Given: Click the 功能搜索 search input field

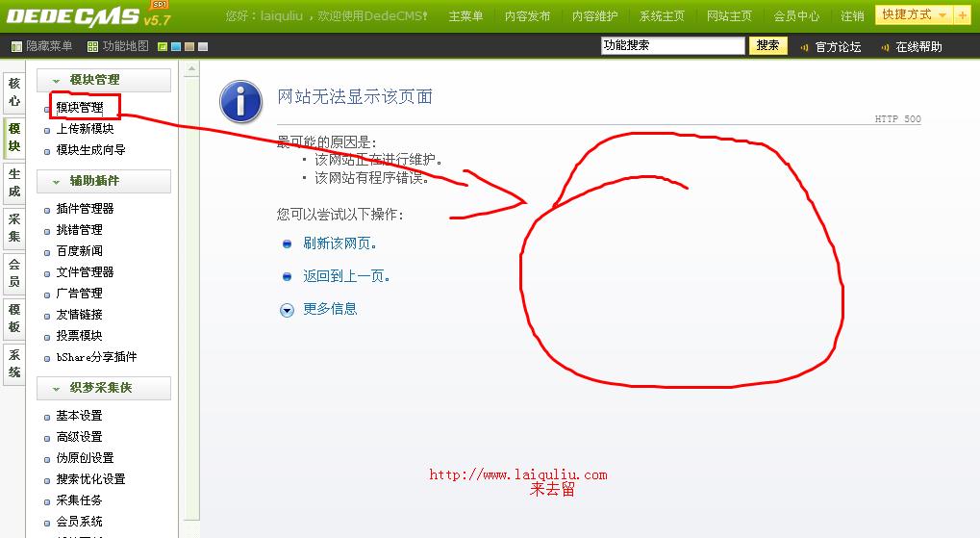Looking at the screenshot, I should pos(673,45).
